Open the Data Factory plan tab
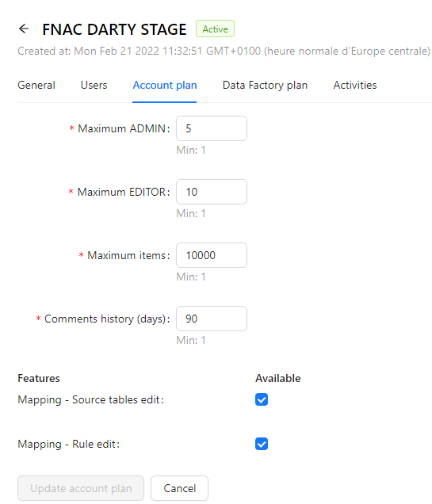Image resolution: width=432 pixels, height=504 pixels. tap(266, 85)
